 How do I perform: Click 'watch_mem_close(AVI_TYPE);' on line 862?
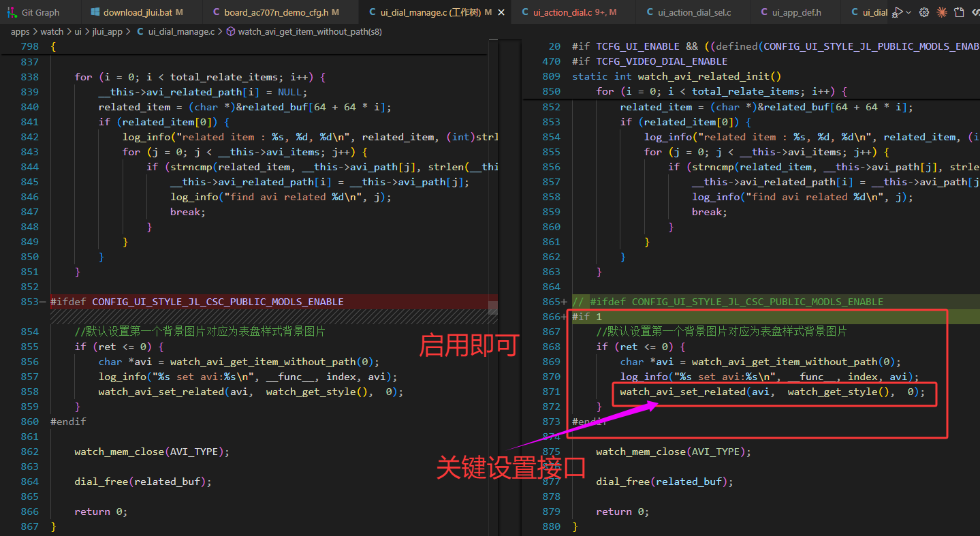[152, 452]
